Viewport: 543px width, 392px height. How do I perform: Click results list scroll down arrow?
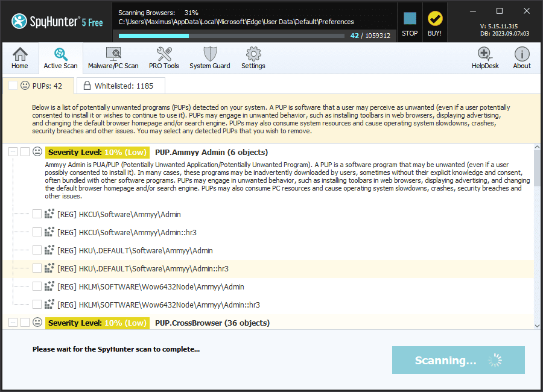537,326
